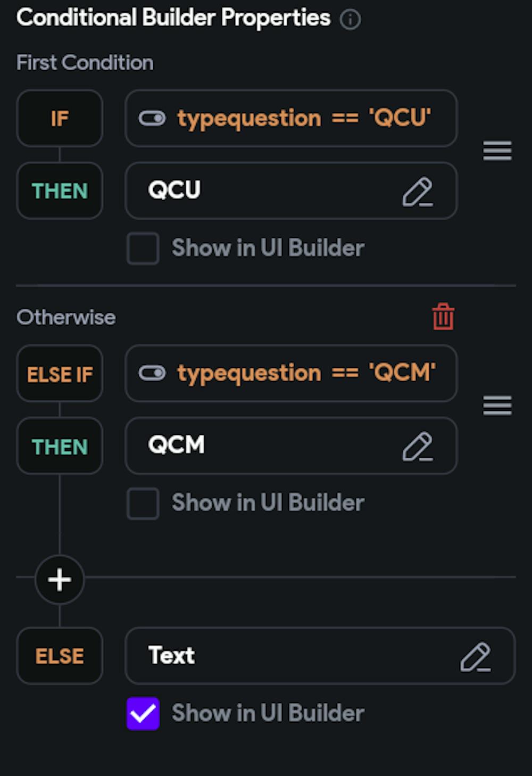
Task: Enable Show in UI Builder for QCU
Action: (143, 249)
